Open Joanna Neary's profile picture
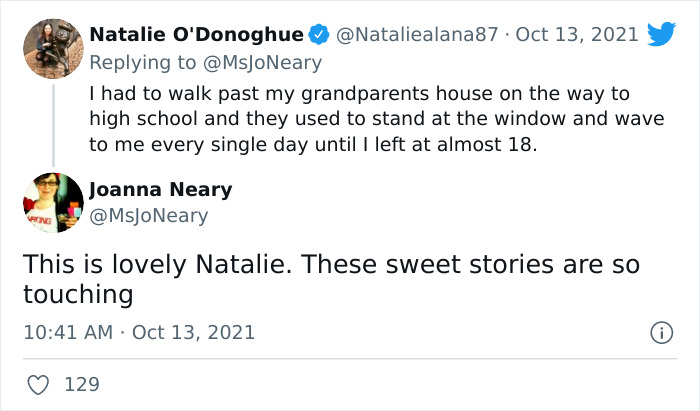This screenshot has height=411, width=700. click(52, 203)
